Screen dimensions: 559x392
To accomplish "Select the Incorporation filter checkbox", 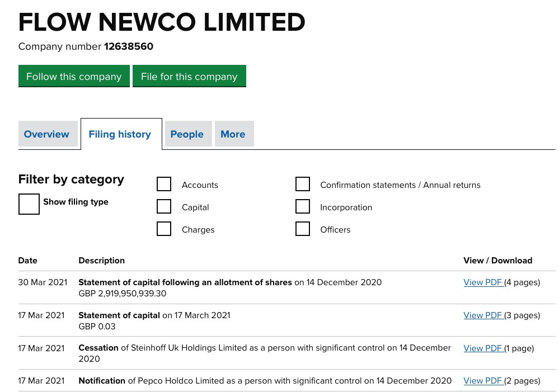I will pyautogui.click(x=303, y=207).
